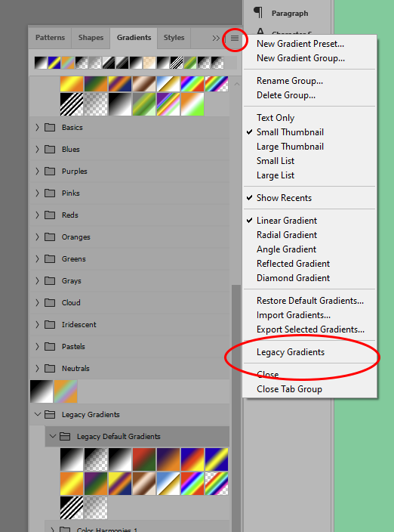Choose Small List view option
The height and width of the screenshot is (532, 394).
point(275,161)
